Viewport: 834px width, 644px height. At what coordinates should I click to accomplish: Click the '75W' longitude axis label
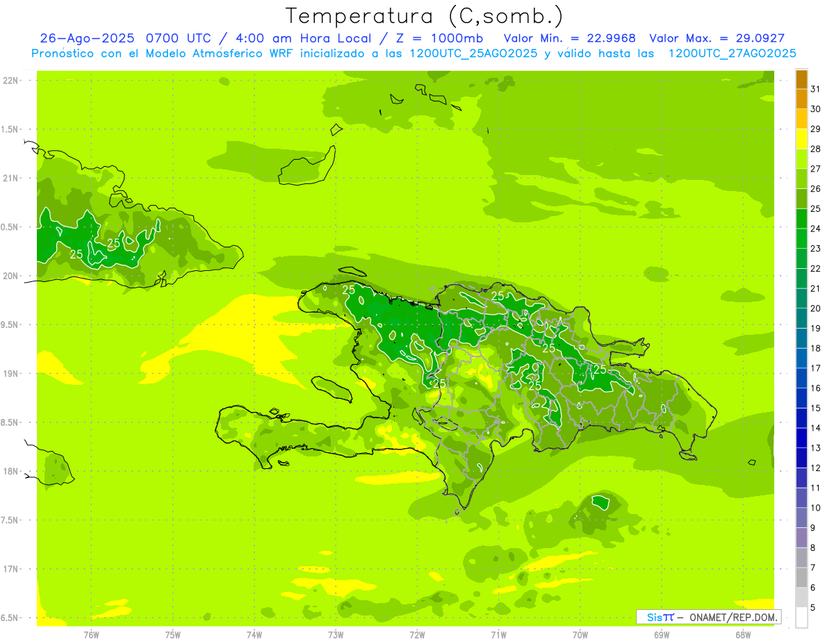tap(173, 634)
